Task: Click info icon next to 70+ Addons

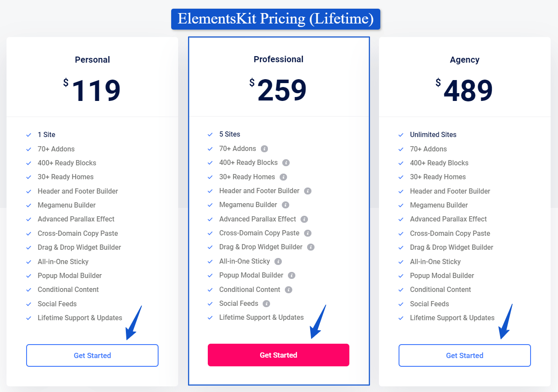Action: click(x=264, y=149)
